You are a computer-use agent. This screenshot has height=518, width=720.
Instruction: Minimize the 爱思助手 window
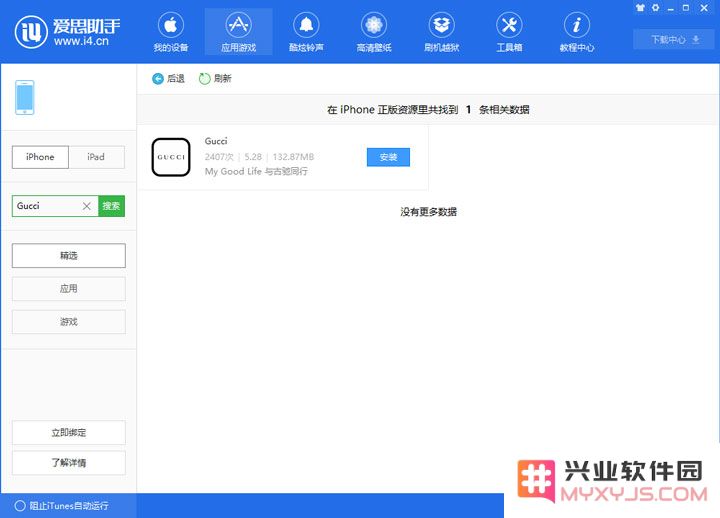(670, 8)
